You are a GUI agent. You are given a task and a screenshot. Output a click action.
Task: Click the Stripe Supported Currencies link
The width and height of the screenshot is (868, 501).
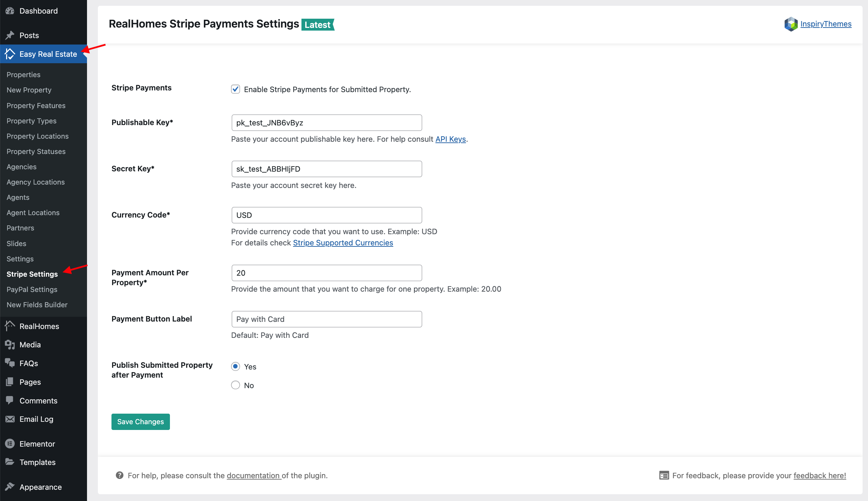(x=343, y=242)
